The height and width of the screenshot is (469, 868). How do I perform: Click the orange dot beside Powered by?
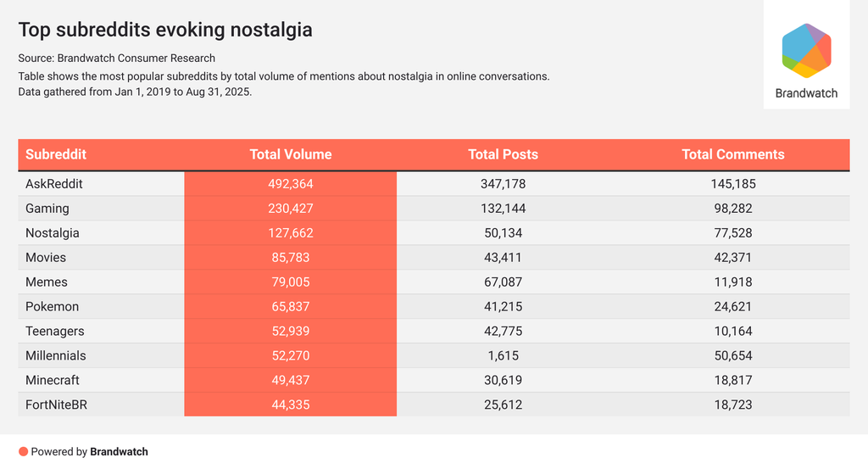click(x=24, y=452)
